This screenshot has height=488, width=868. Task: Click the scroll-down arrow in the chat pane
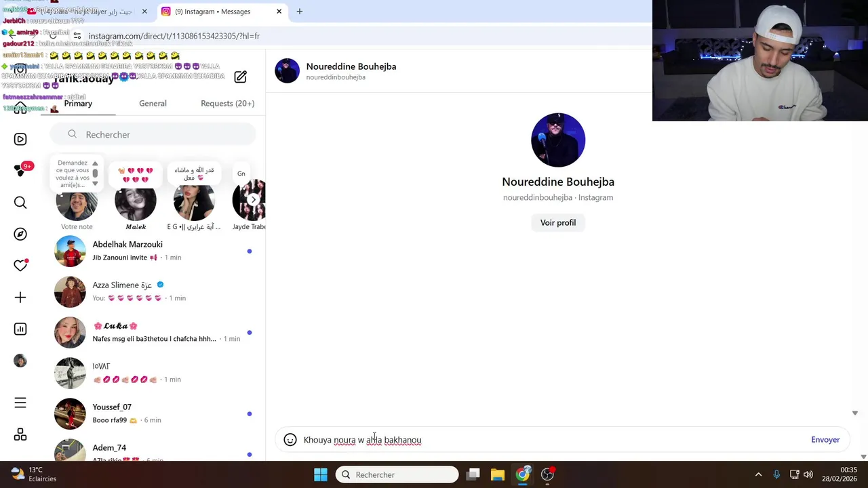coord(854,413)
